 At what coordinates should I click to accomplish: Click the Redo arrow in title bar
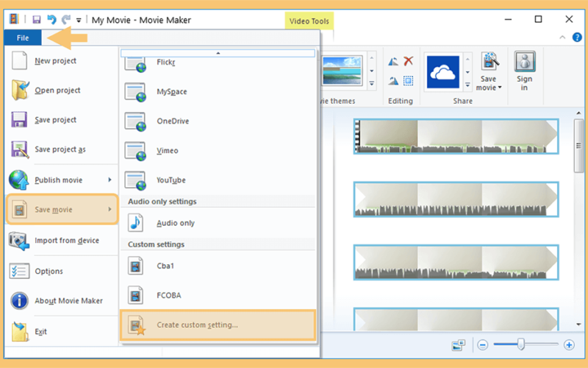point(66,20)
